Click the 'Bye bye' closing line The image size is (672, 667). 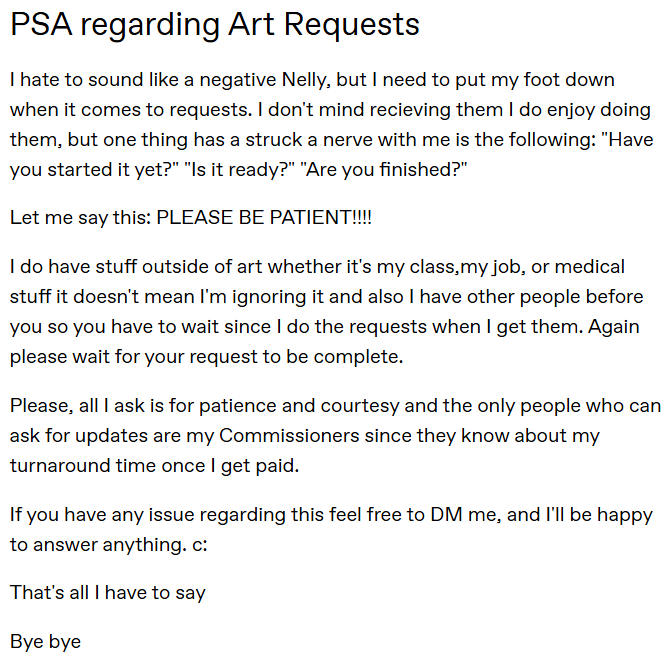pyautogui.click(x=45, y=641)
